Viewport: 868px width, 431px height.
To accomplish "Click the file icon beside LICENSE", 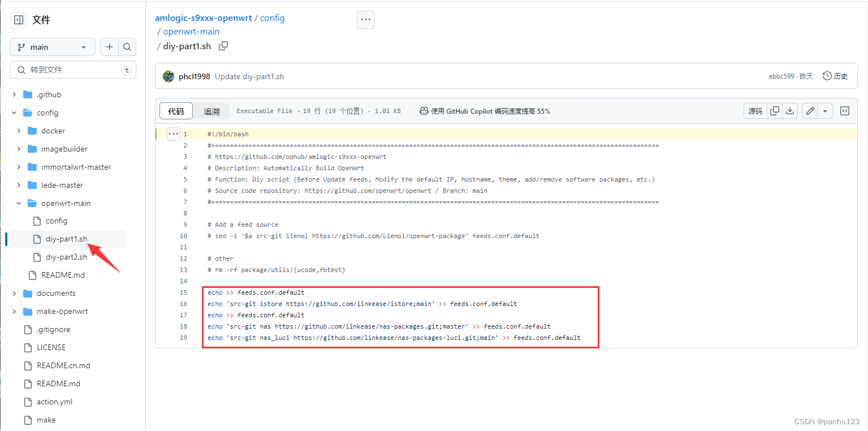I will coord(28,347).
